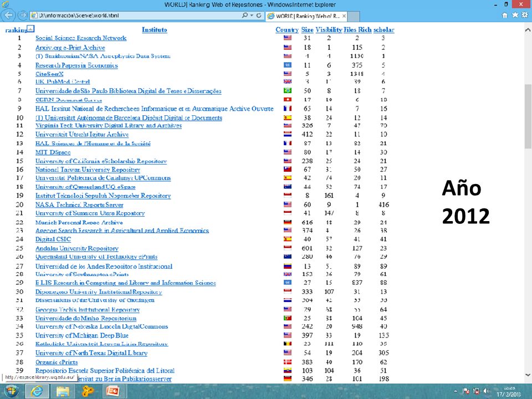The width and height of the screenshot is (532, 399).
Task: Open Queensland University of Technology ePrints link
Action: [x=96, y=257]
